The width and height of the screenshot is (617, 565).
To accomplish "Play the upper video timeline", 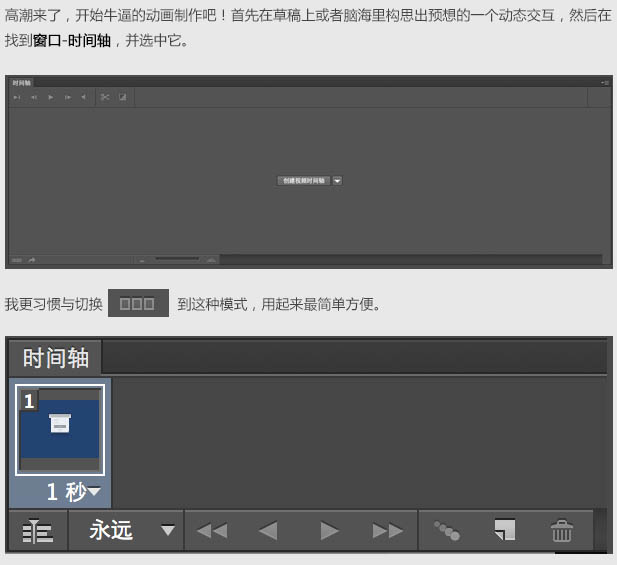I will [x=51, y=97].
